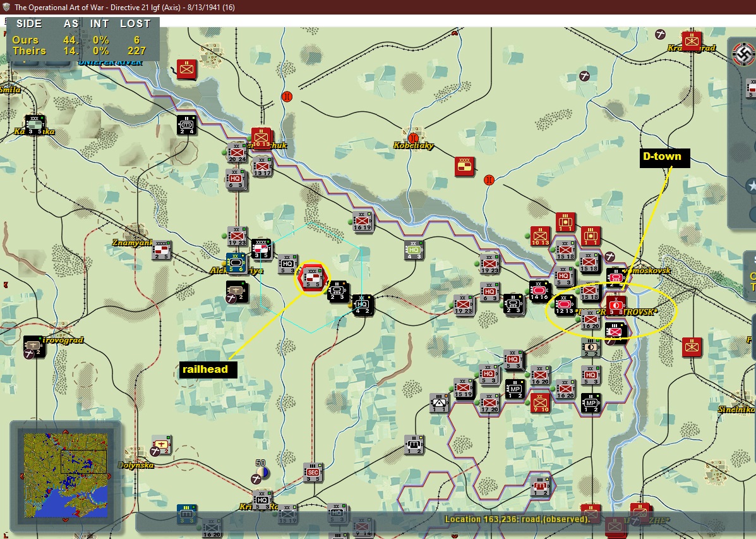The image size is (756, 539).
Task: Select the black HQ 4-2 counter
Action: [362, 305]
